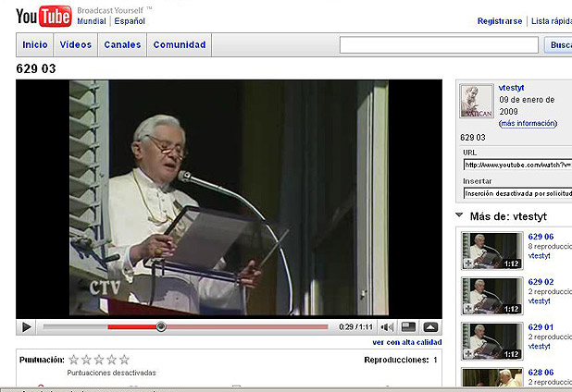The image size is (572, 392).
Task: Collapse the "Más de: vtestyt" section
Action: click(460, 216)
